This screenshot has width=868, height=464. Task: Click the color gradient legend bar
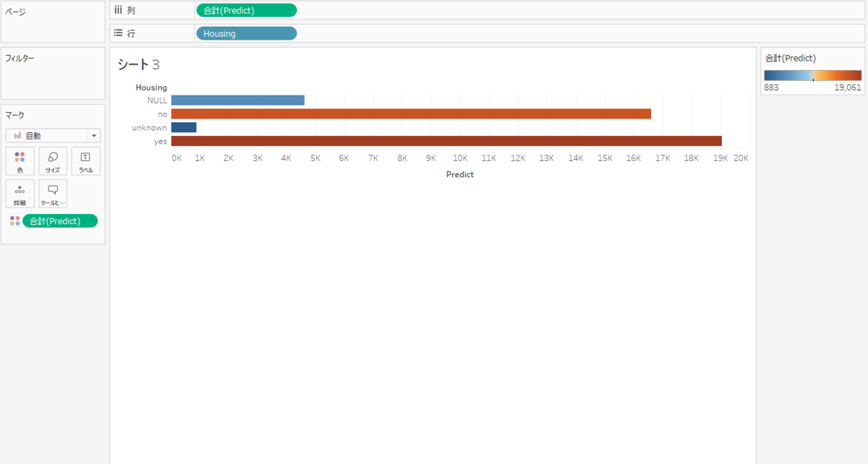pos(813,75)
